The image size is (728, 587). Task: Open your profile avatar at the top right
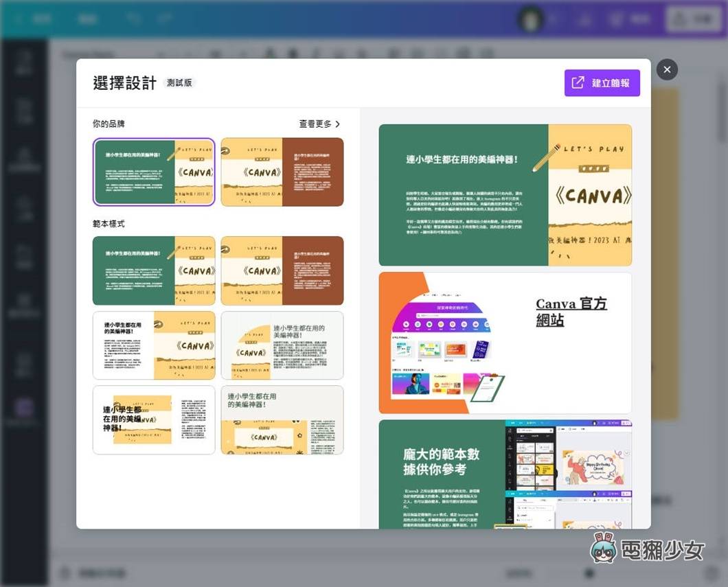tap(529, 19)
